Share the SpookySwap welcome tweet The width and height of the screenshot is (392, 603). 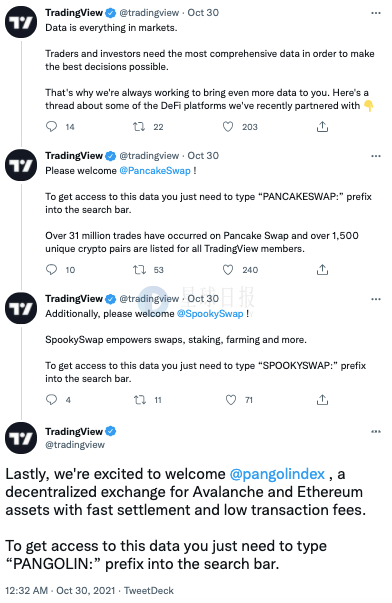(x=322, y=400)
